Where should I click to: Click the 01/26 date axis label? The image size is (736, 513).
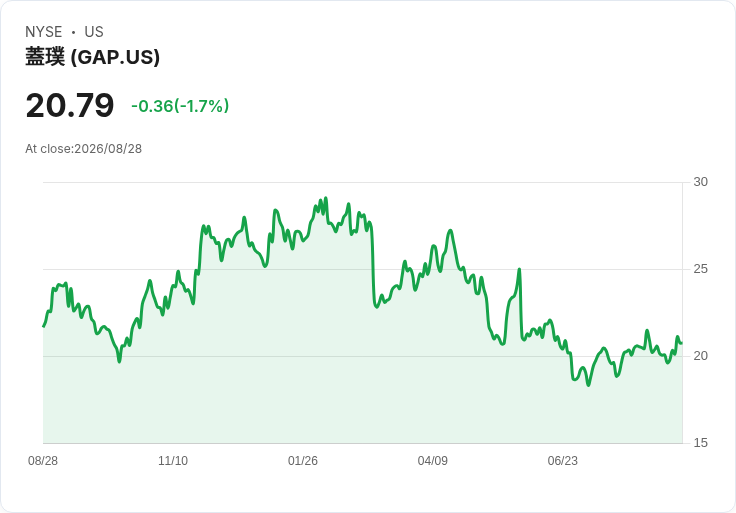303,461
